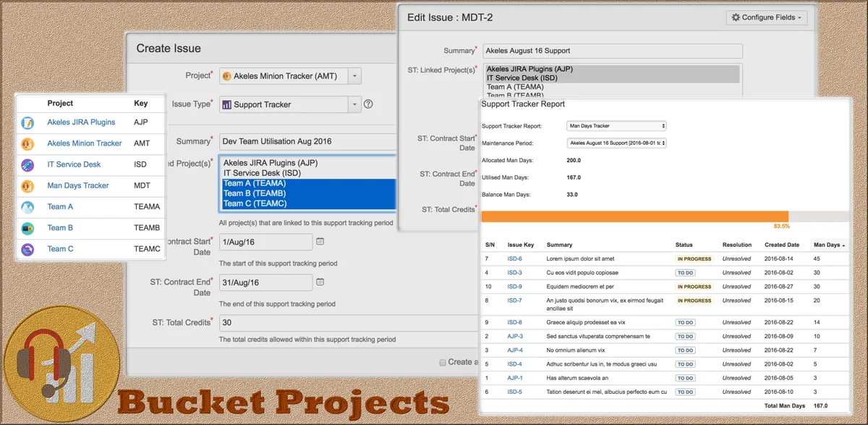Viewport: 868px width, 425px height.
Task: Click the Status column header in report table
Action: (x=684, y=245)
